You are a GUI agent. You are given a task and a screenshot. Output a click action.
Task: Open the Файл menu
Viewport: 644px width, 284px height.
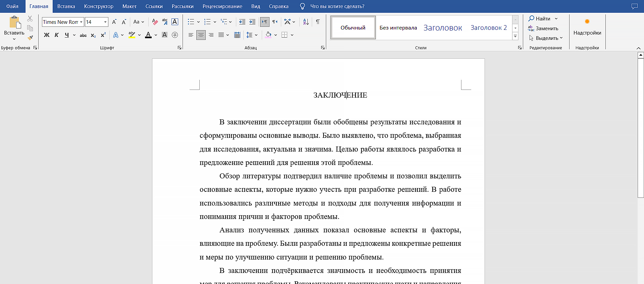[x=12, y=6]
